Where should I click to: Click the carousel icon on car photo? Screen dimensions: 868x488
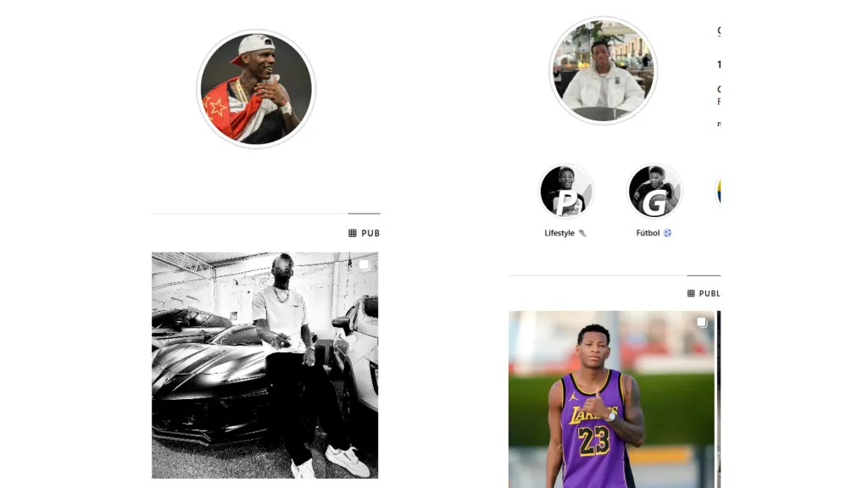364,265
